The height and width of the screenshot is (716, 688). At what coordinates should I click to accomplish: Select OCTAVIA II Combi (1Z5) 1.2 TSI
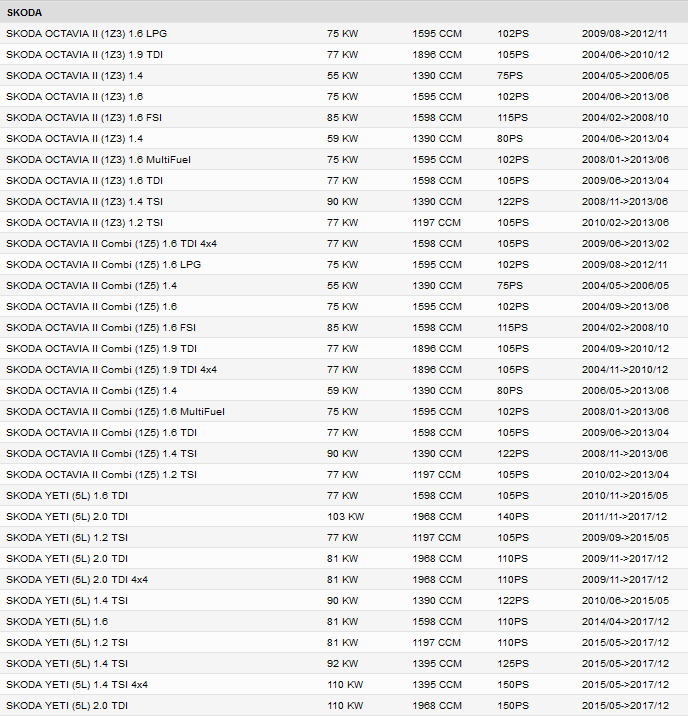tap(344, 475)
